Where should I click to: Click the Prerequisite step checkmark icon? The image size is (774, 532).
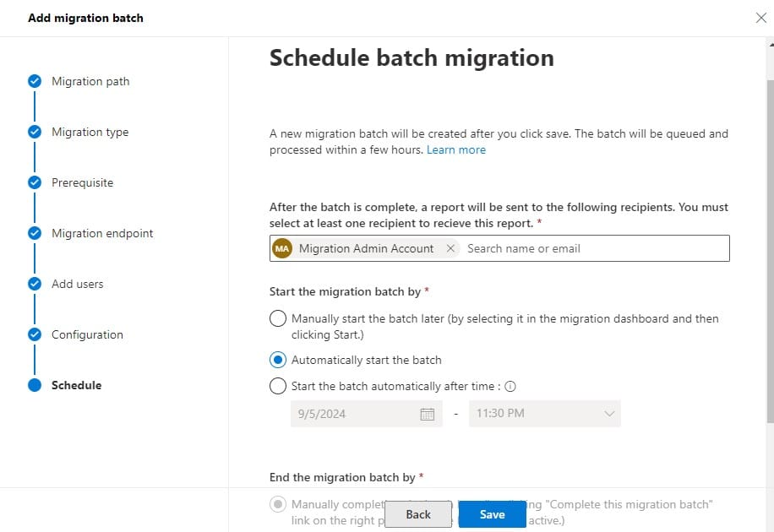click(34, 182)
